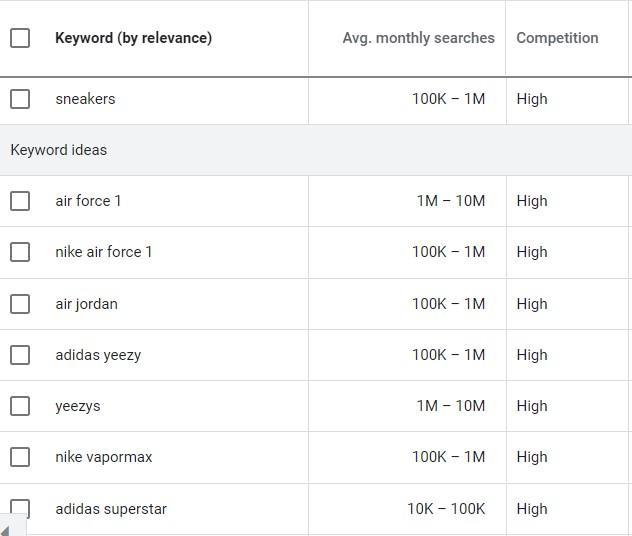Click the 10K – 100K search volume cell
632x536 pixels.
coord(445,509)
